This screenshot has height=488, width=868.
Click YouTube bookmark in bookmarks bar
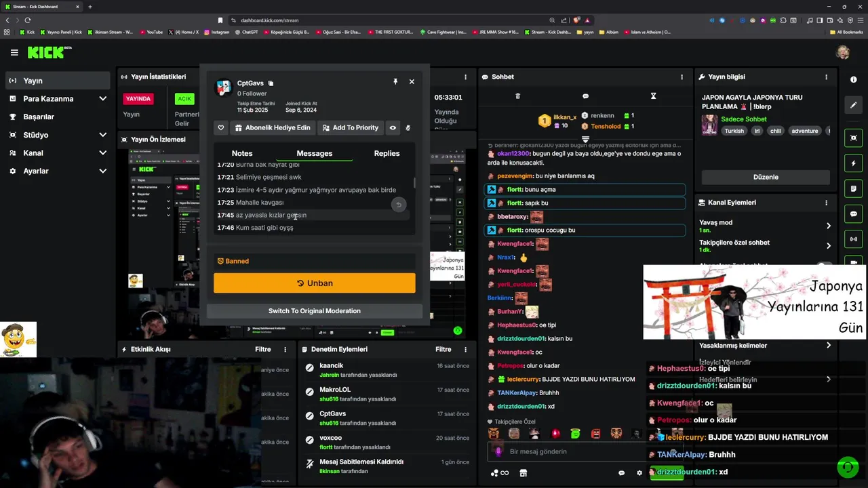151,32
